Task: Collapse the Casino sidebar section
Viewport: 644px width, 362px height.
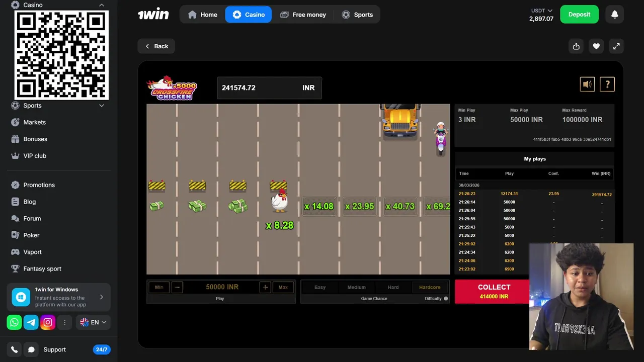Action: coord(101,5)
